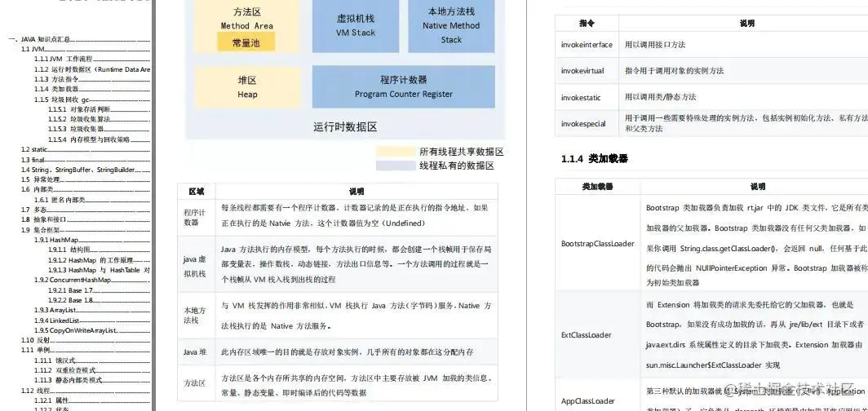The image size is (868, 411).
Task: Click the '常量池' box inside Method Area
Action: 246,42
